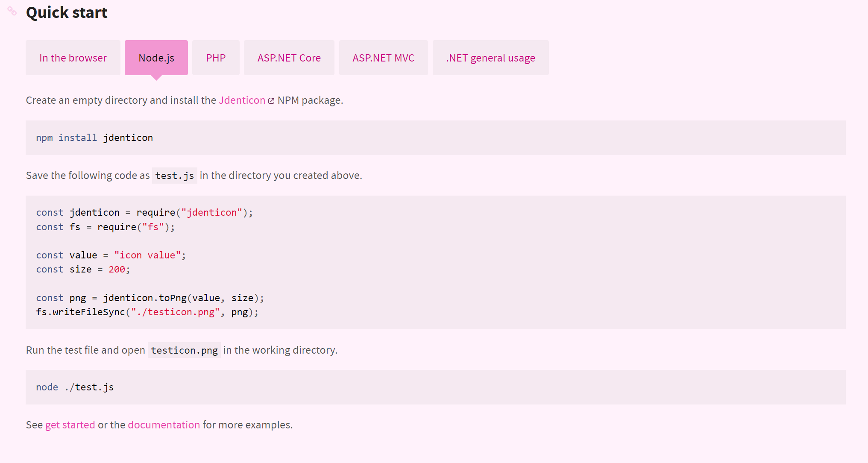Open the .NET general usage tab
This screenshot has width=868, height=463.
490,58
